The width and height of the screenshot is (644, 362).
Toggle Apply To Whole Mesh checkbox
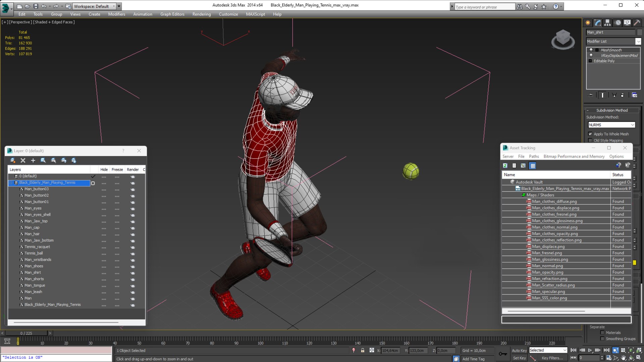click(x=590, y=134)
